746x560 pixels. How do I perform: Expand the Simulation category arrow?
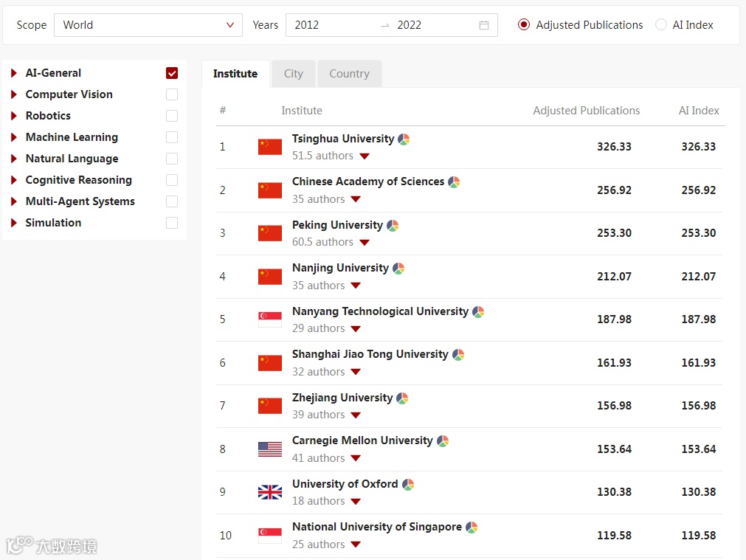click(x=14, y=223)
